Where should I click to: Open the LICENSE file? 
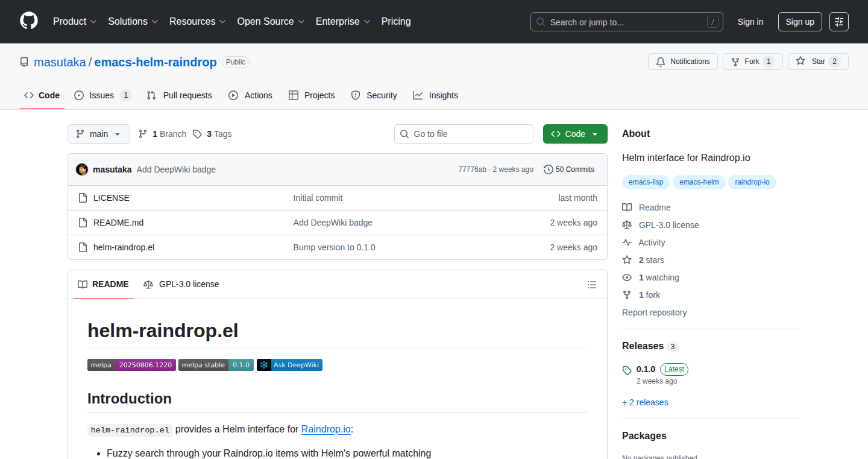tap(112, 198)
